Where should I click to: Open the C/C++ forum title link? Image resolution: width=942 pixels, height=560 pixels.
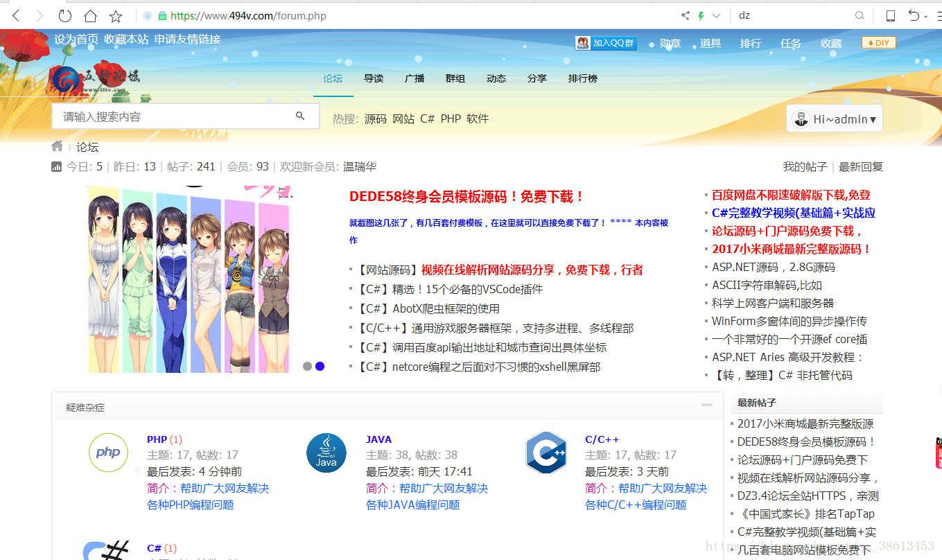(602, 439)
